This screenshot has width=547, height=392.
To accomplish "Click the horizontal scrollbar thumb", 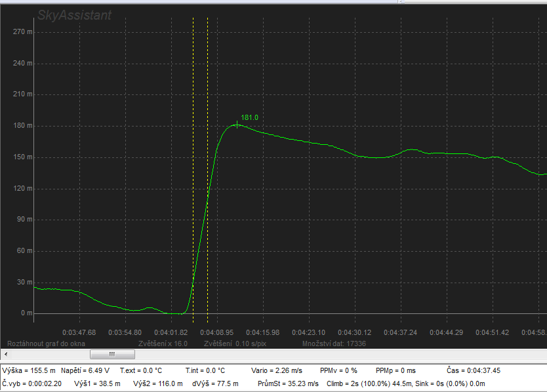I will (111, 354).
